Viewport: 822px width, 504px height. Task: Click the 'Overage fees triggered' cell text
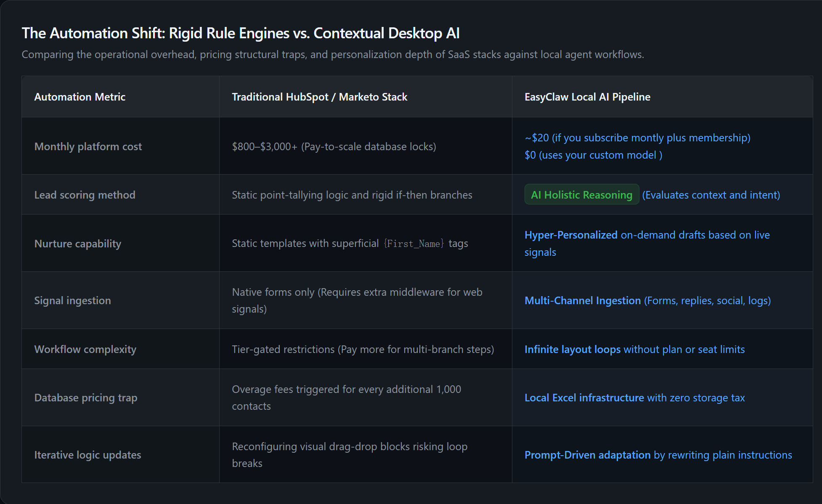[347, 398]
